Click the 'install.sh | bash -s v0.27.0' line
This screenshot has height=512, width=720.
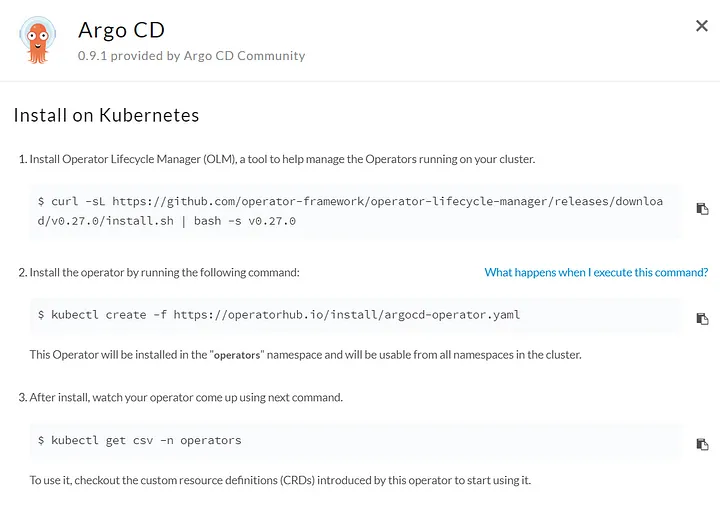click(167, 221)
